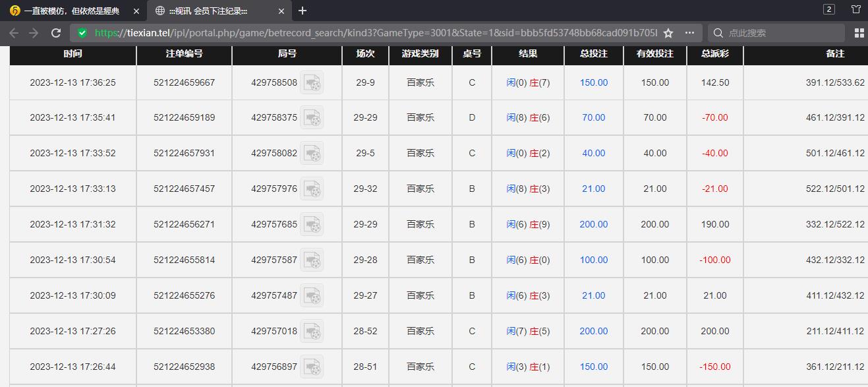
Task: Select result 闲(6) 庄(9)
Action: pyautogui.click(x=528, y=224)
